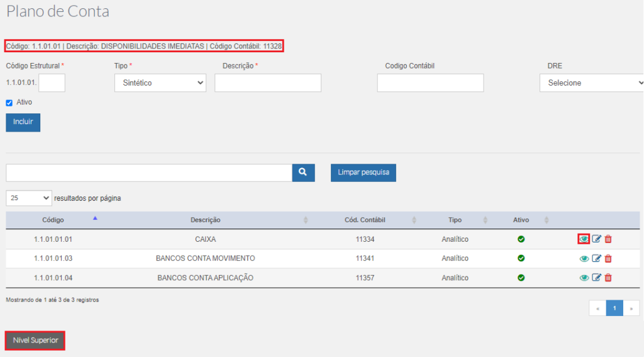Image resolution: width=644 pixels, height=357 pixels.
Task: Expand the results per page dropdown
Action: click(29, 198)
